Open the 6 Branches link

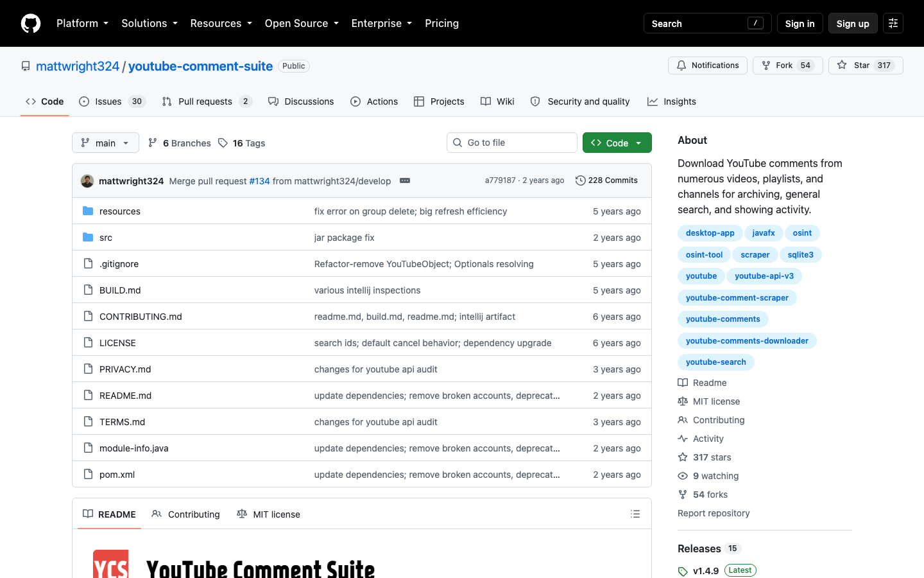(x=179, y=143)
